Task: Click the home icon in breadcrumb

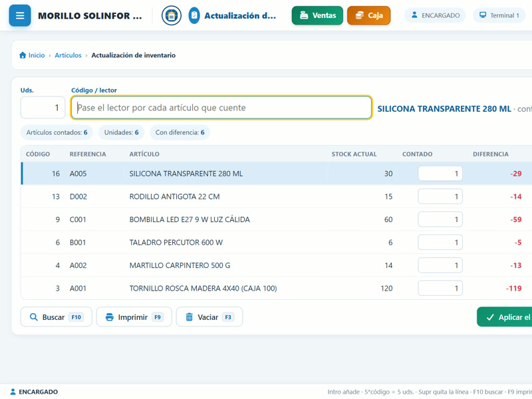Action: coord(23,55)
